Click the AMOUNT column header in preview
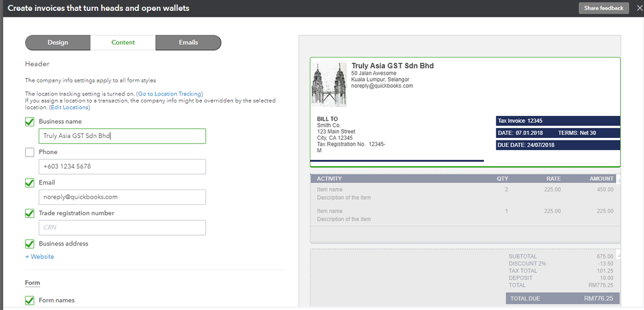The height and width of the screenshot is (310, 644). (x=601, y=179)
